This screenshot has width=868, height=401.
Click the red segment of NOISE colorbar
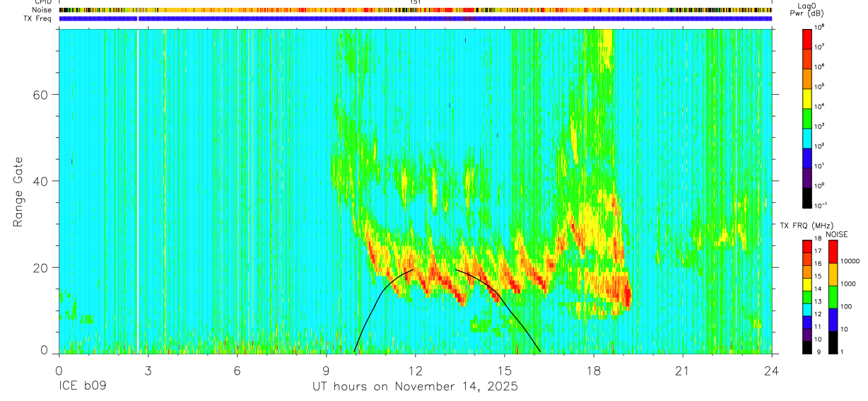tap(833, 252)
